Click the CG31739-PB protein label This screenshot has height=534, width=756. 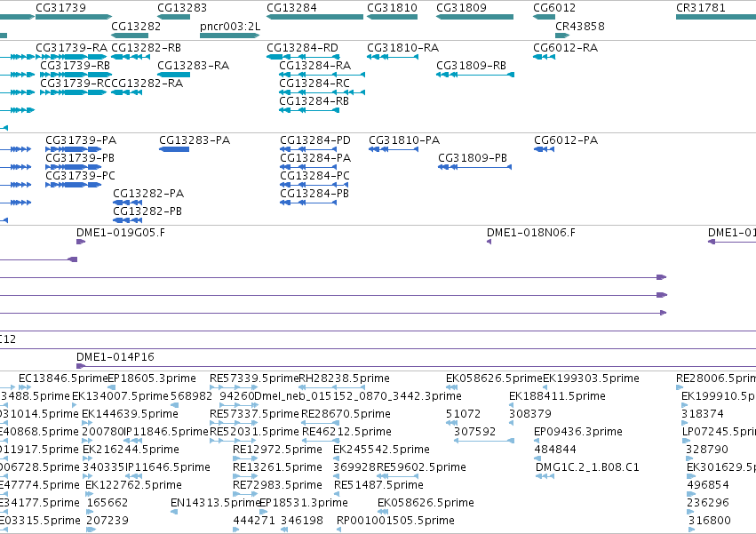[80, 158]
